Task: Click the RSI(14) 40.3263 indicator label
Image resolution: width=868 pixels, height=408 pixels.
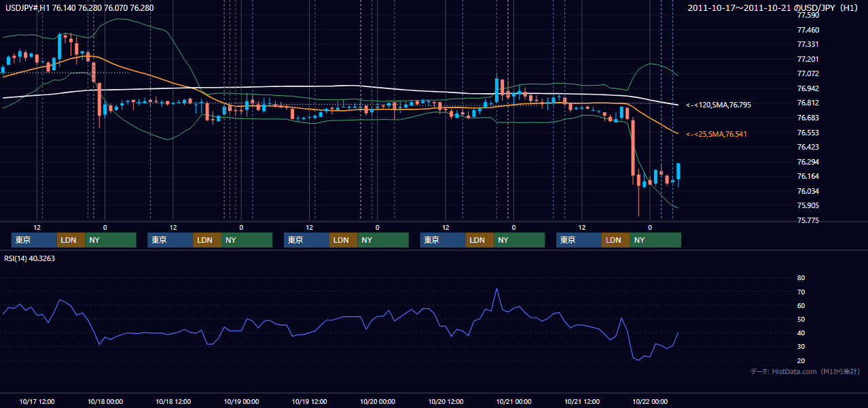Action: (30, 258)
